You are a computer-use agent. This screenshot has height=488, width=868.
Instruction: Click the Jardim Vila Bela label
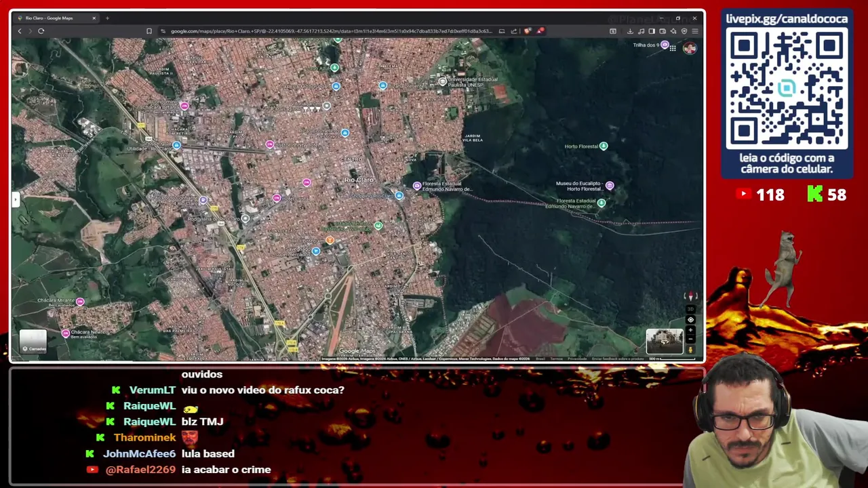(x=473, y=138)
